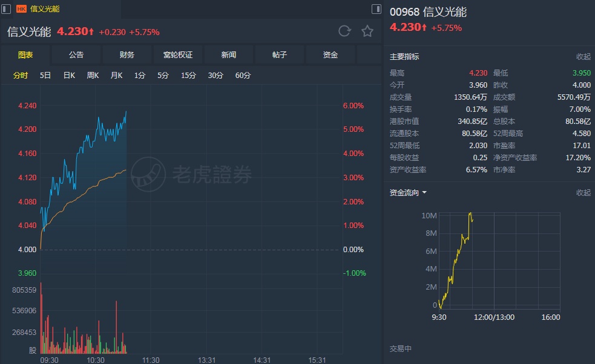Click the 成交量 value 1350.64万
595x364 pixels.
tap(470, 97)
